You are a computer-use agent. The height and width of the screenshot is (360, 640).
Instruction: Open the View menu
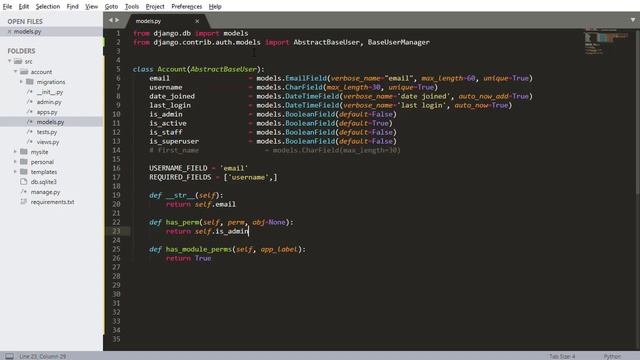(91, 7)
